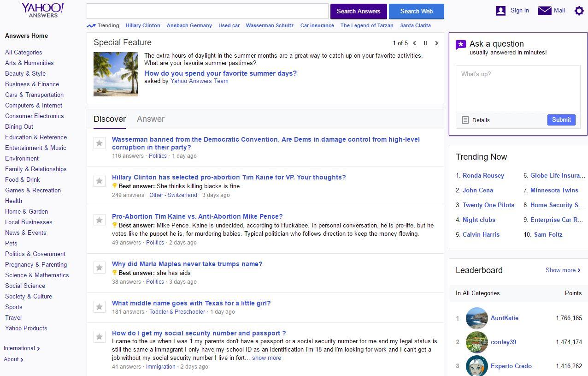The width and height of the screenshot is (588, 376).
Task: Open the settings gear menu
Action: click(x=579, y=11)
